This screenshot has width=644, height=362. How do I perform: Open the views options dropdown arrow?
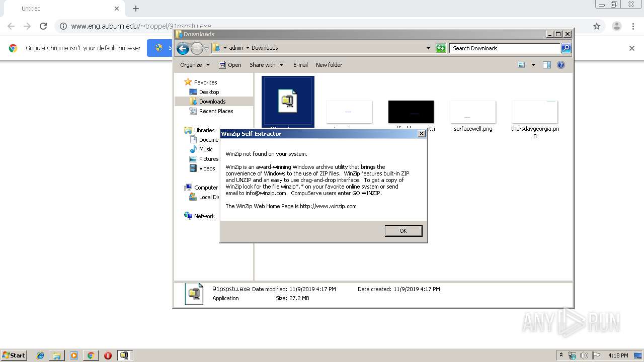pos(533,65)
